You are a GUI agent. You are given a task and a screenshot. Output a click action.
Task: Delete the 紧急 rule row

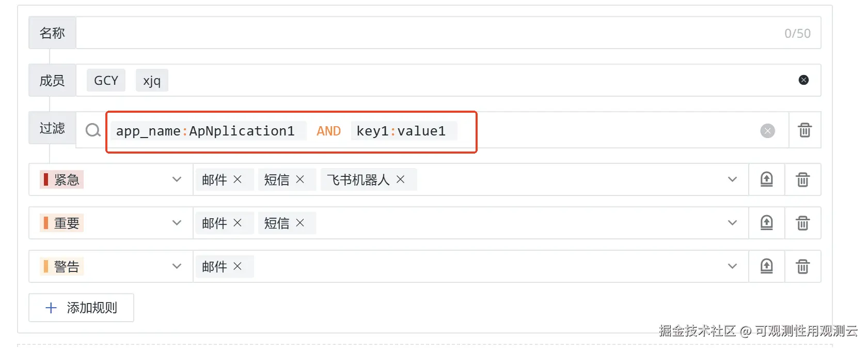(x=802, y=179)
